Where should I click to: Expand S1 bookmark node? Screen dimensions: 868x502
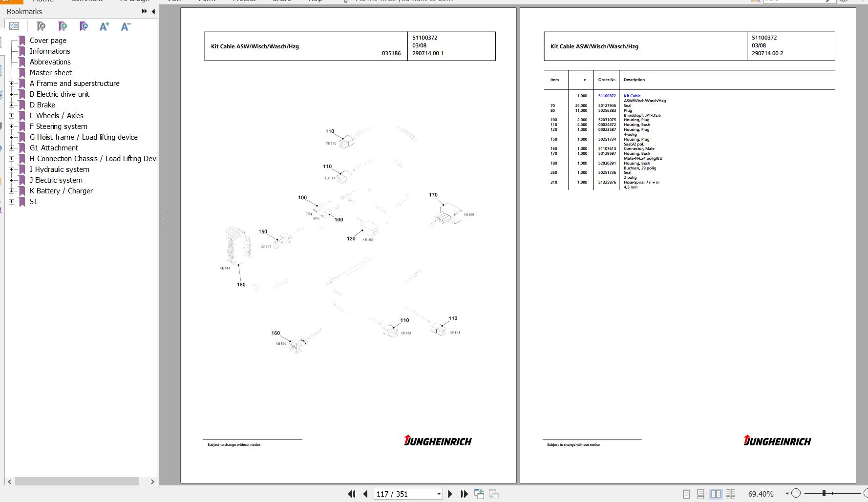tap(12, 202)
